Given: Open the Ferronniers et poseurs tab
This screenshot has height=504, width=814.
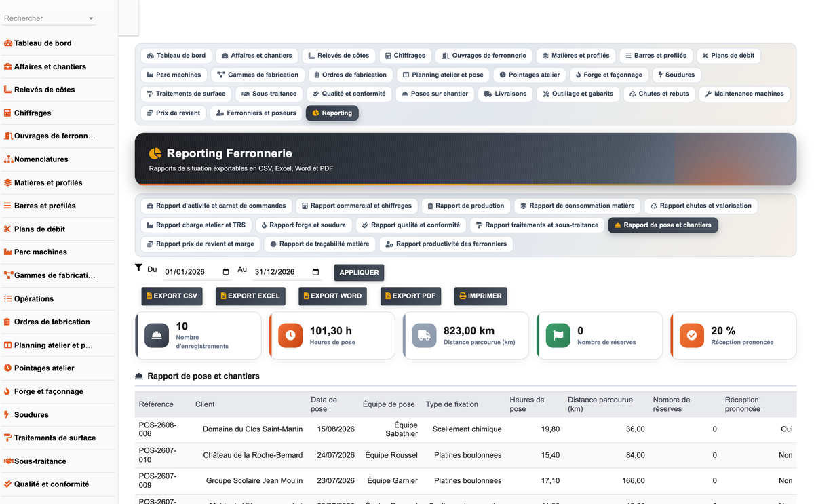Looking at the screenshot, I should point(256,113).
